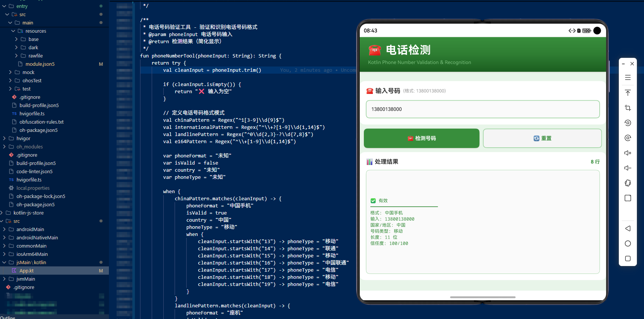Expand the hvigor folder
Image resolution: width=644 pixels, height=319 pixels.
(4, 138)
